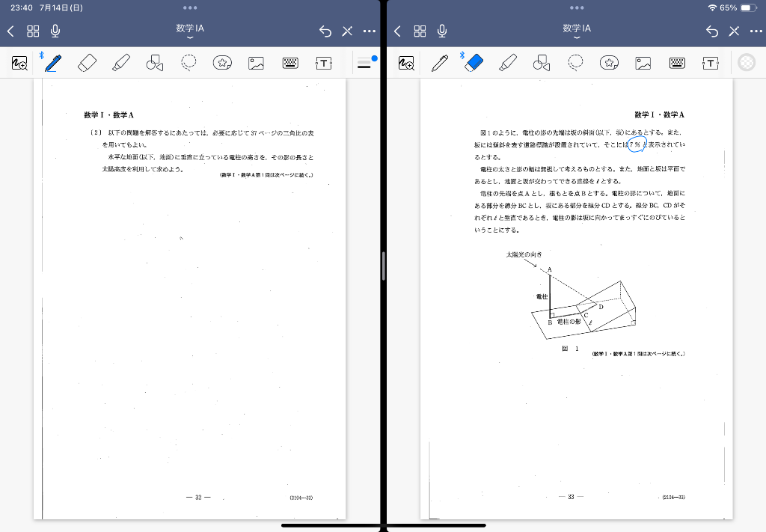Toggle read-only mode in left pane

(347, 31)
